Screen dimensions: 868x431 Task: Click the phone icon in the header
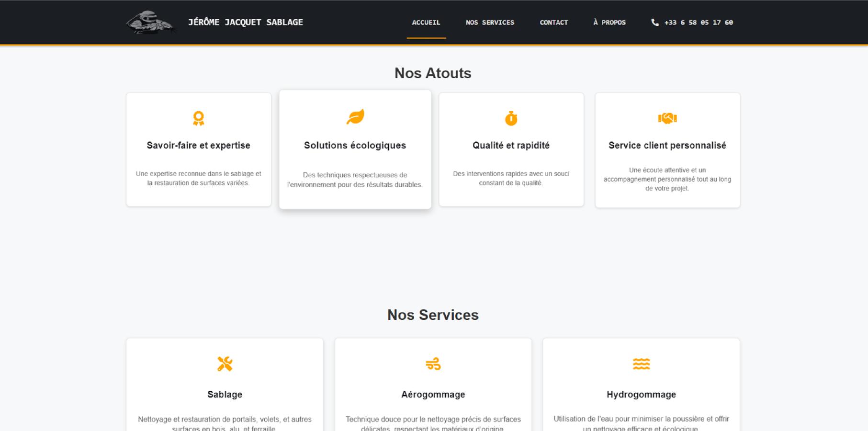click(x=655, y=22)
